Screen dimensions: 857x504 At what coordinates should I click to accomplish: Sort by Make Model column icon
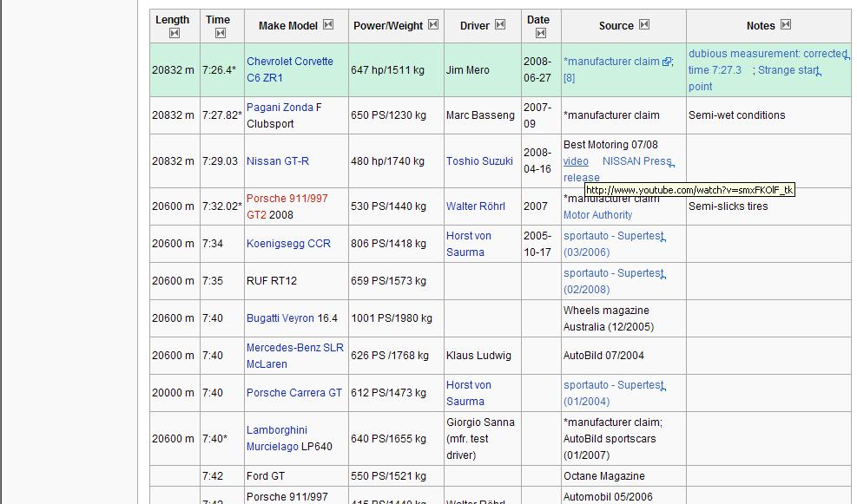click(x=328, y=24)
